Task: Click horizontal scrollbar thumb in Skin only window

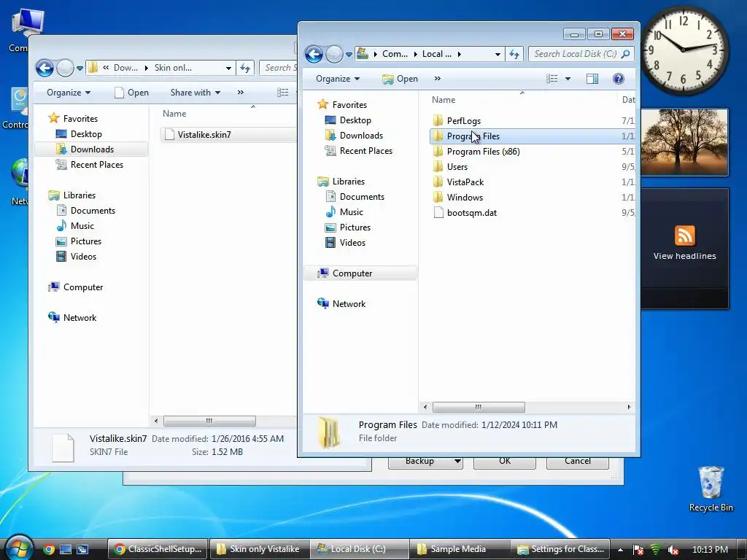Action: [209, 421]
